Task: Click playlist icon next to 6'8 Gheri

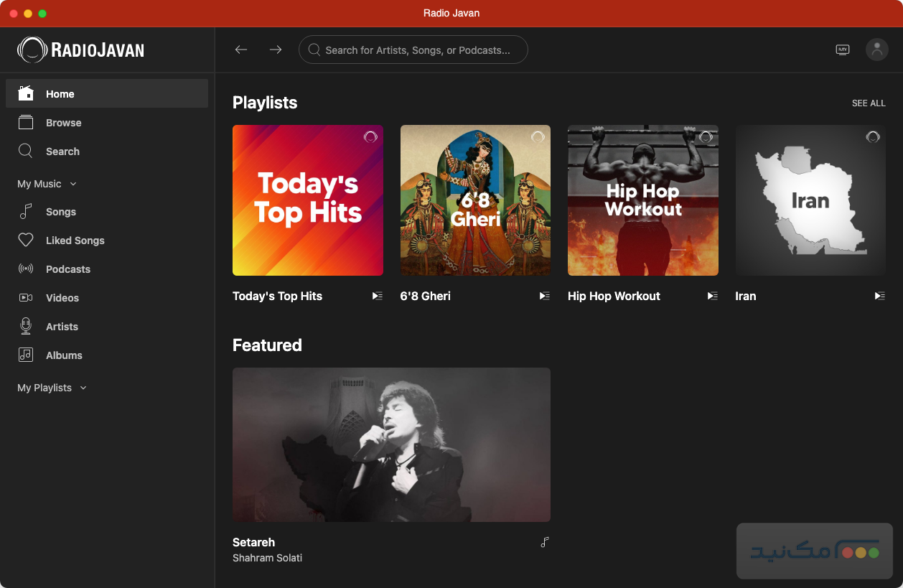Action: (x=545, y=296)
